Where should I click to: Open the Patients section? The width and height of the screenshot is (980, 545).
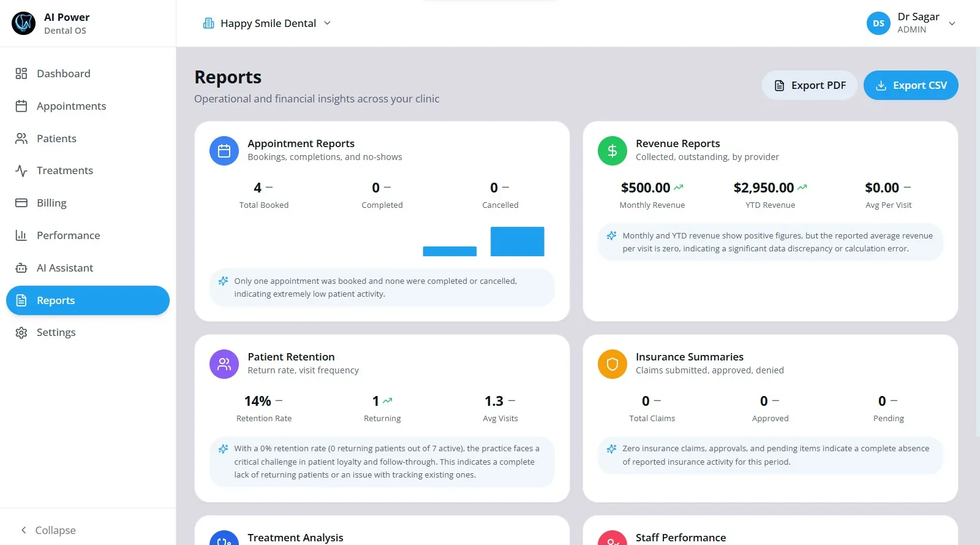(88, 139)
